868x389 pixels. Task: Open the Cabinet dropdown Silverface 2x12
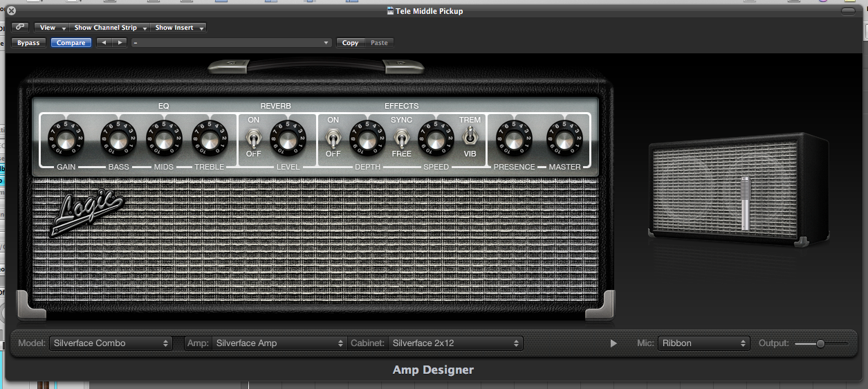(x=456, y=343)
